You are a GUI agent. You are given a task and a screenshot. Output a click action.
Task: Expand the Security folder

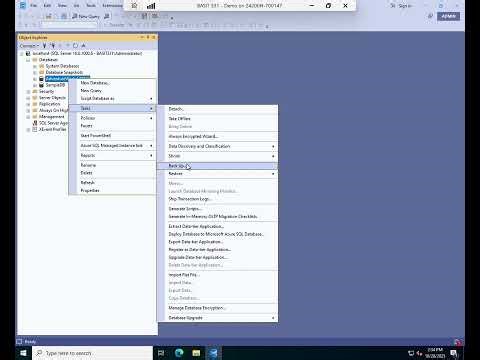click(28, 92)
